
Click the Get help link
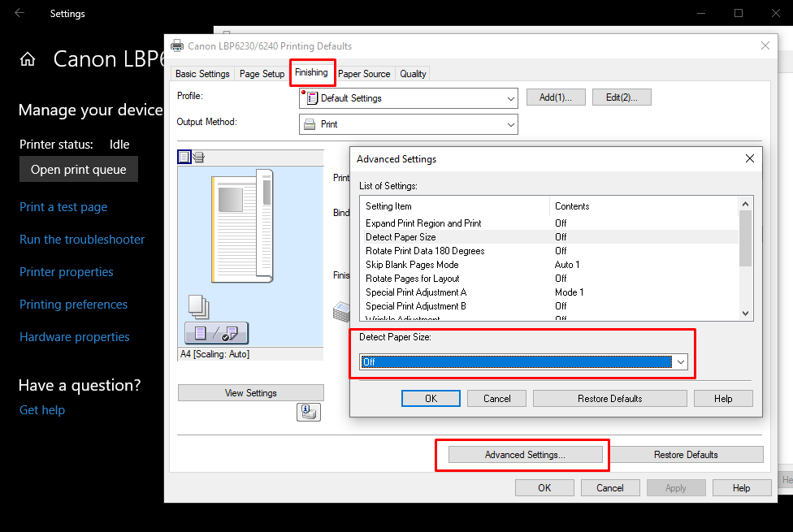click(x=42, y=410)
